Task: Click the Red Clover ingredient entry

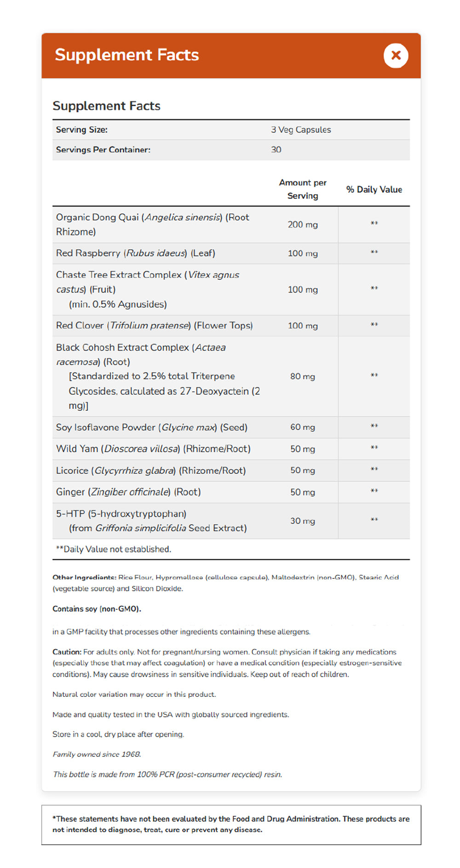Action: [x=184, y=325]
